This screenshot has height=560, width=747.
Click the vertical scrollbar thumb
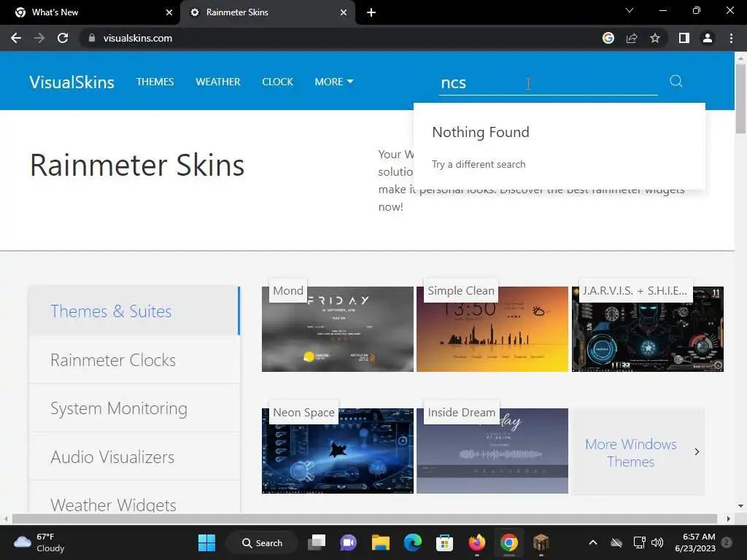tap(740, 98)
